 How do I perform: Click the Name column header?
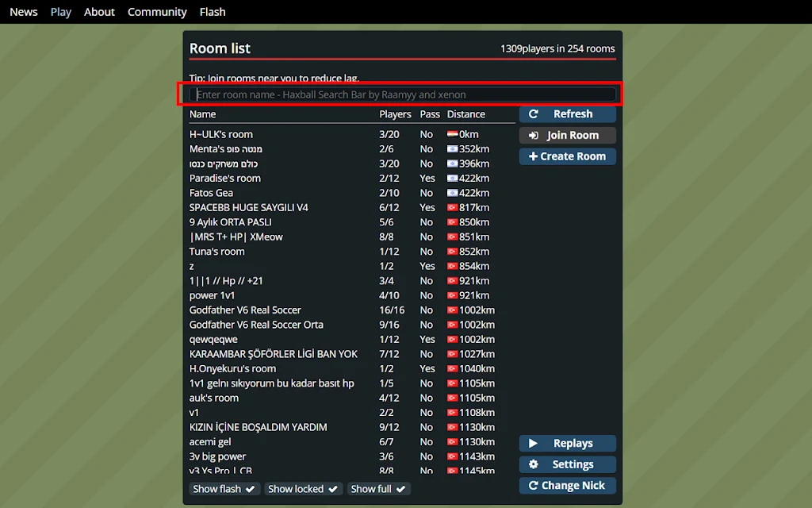tap(202, 114)
